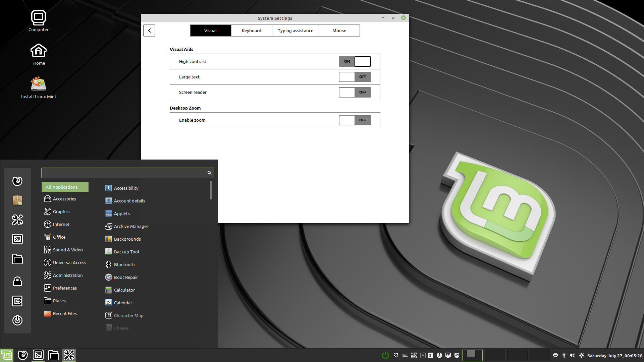Open Firefox from the menu favorites sidebar
644x362 pixels.
point(17,181)
